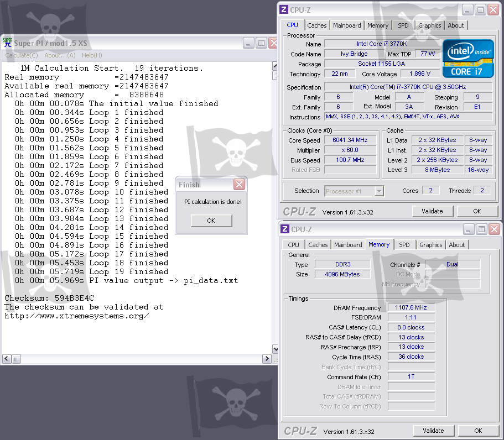Click the http://www.xtremesystems.org/ text in Super PI
The width and height of the screenshot is (504, 440).
[76, 316]
